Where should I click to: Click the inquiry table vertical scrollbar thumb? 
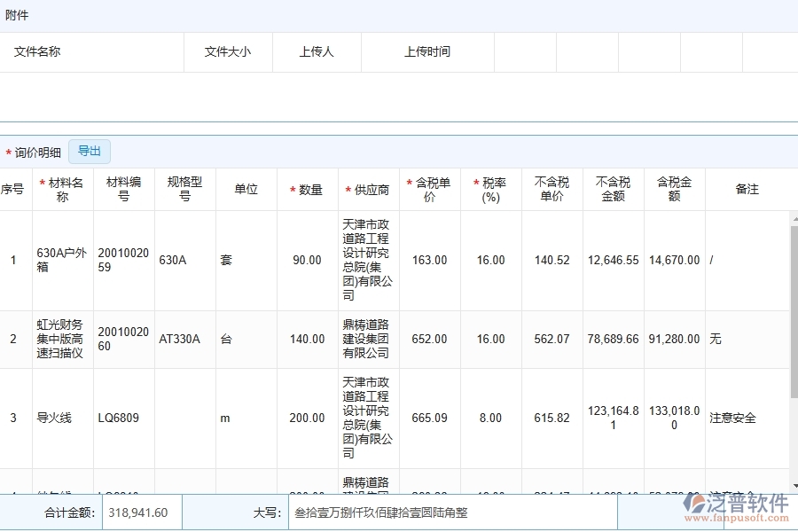pyautogui.click(x=793, y=310)
